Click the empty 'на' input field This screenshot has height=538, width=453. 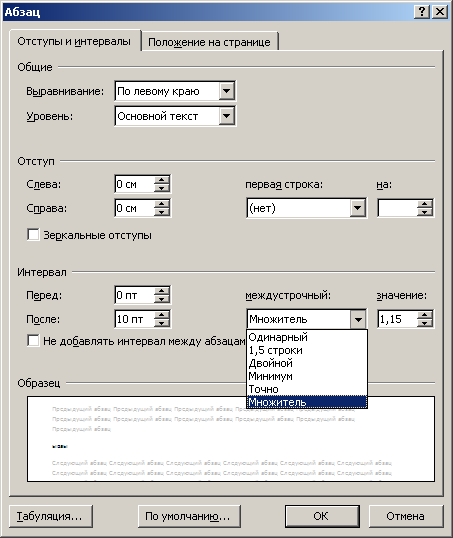point(398,208)
